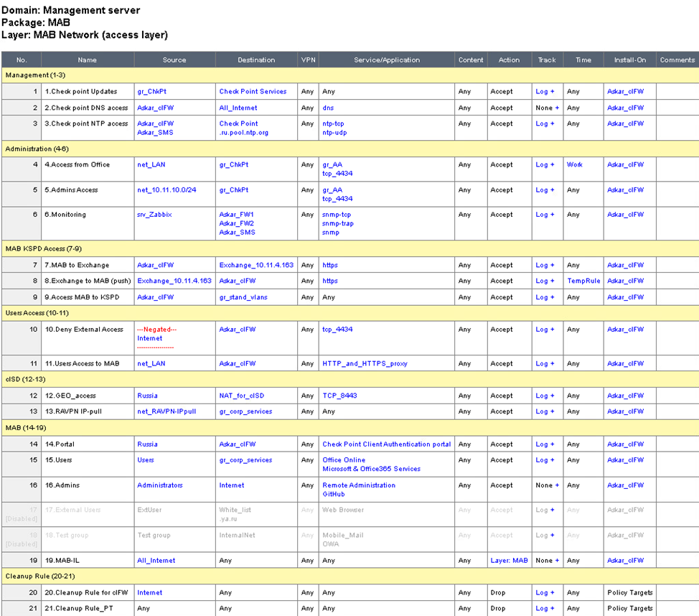The image size is (699, 616).
Task: Click the HTTP_and_HTTPS_proxy service link
Action: pos(365,363)
